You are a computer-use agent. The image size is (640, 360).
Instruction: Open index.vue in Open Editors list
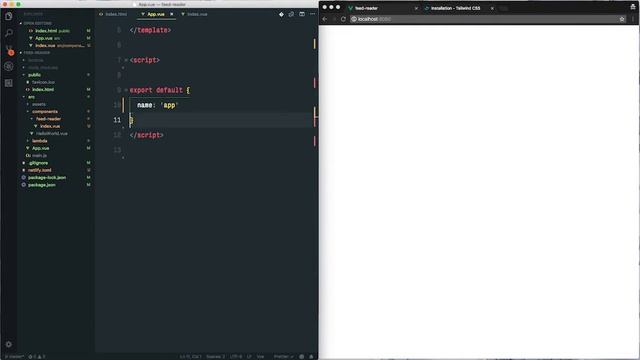tap(59, 45)
